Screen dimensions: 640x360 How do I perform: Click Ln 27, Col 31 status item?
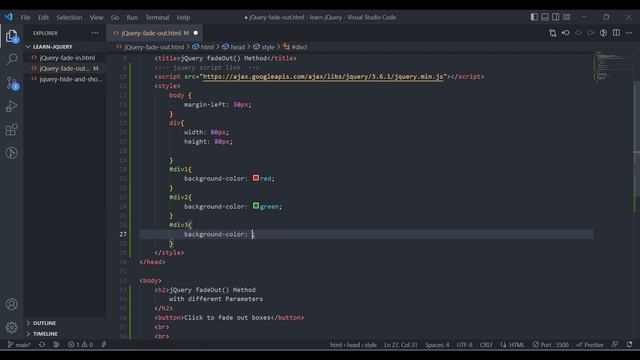click(x=401, y=345)
